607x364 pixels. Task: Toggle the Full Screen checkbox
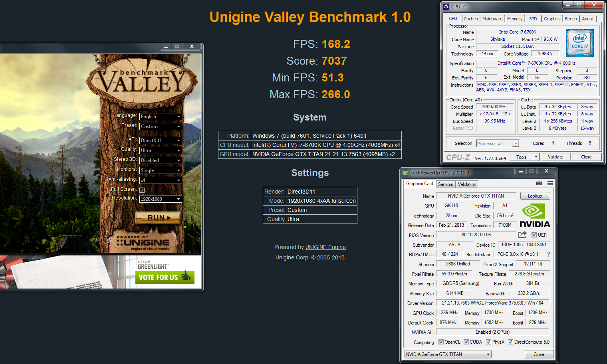click(142, 190)
